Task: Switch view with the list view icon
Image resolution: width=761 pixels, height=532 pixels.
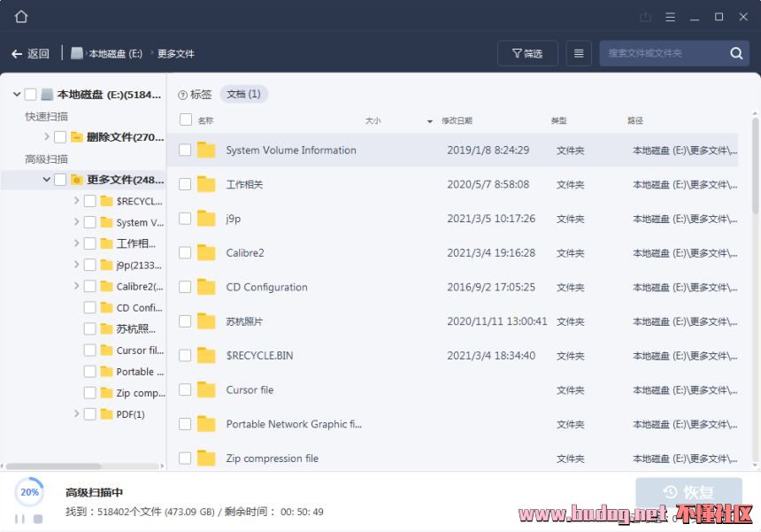Action: (579, 53)
